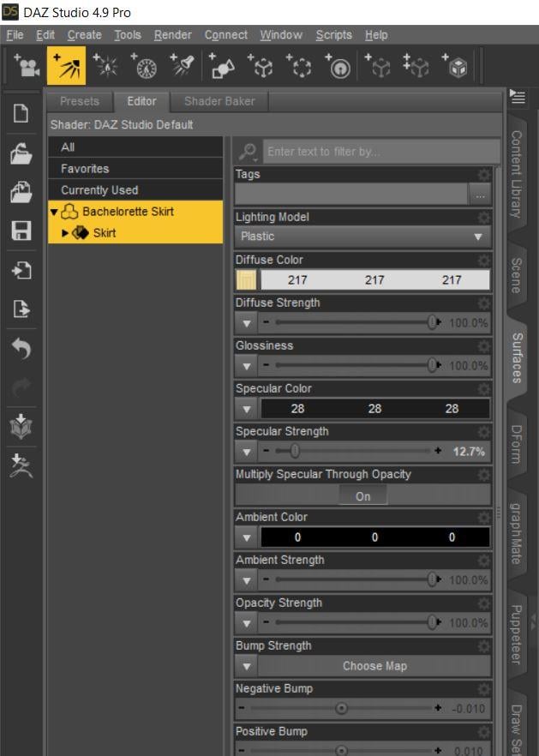Create a new camera from toolbar

[x=27, y=66]
